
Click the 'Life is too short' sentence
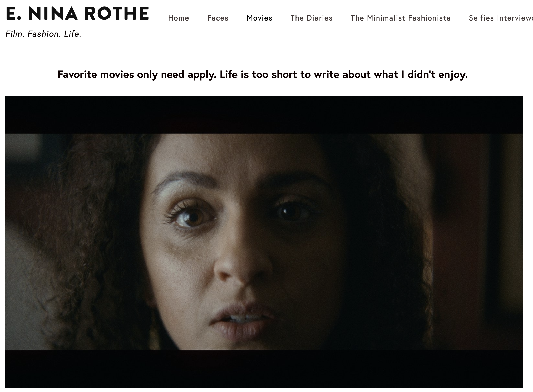(x=344, y=75)
